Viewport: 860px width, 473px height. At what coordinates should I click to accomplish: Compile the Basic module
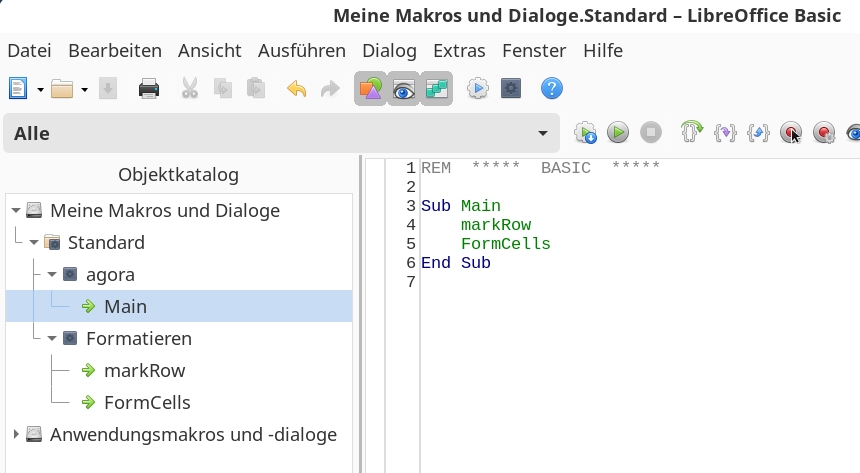tap(585, 133)
